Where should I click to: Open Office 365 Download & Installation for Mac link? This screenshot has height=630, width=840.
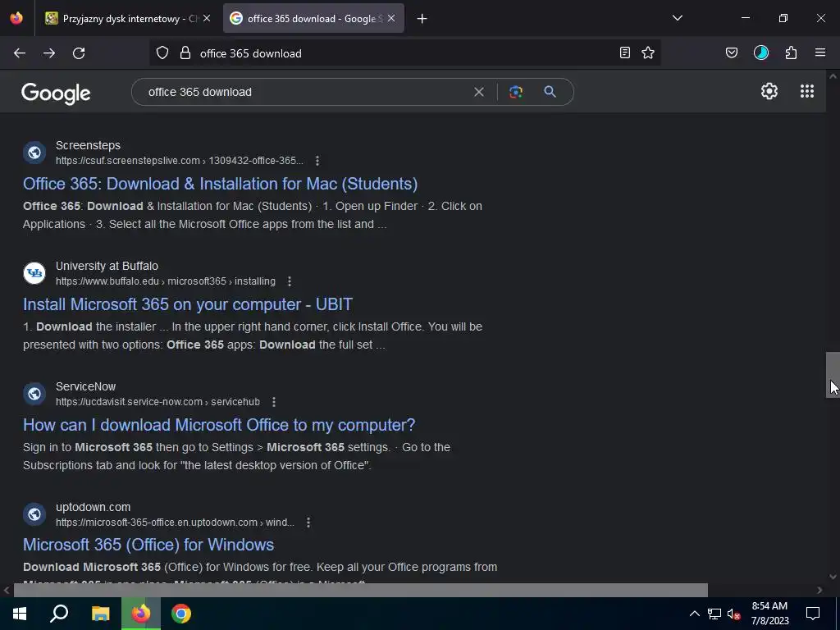tap(220, 184)
